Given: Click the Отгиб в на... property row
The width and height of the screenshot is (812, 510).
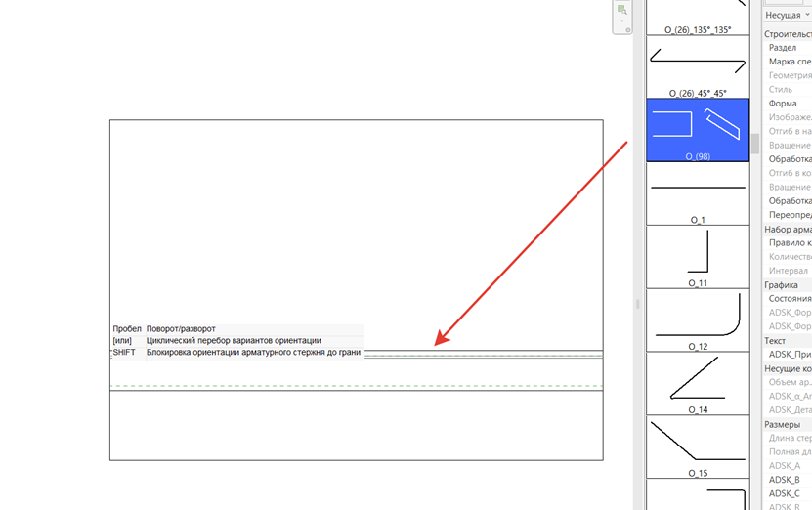Looking at the screenshot, I should [x=788, y=132].
